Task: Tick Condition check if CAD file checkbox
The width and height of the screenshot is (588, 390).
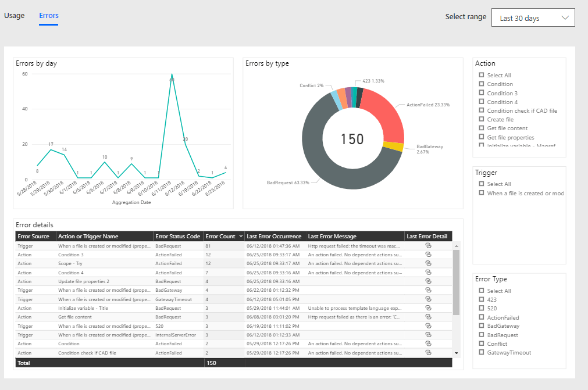Action: [x=482, y=110]
